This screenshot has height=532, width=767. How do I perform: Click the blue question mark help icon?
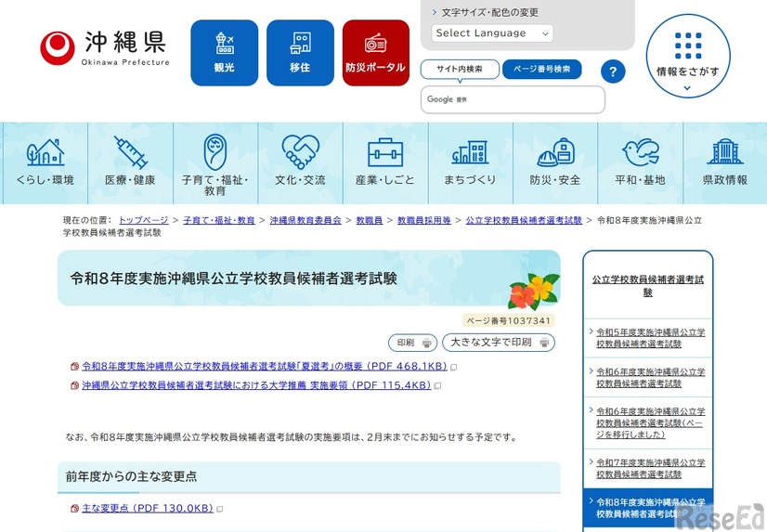pyautogui.click(x=613, y=71)
